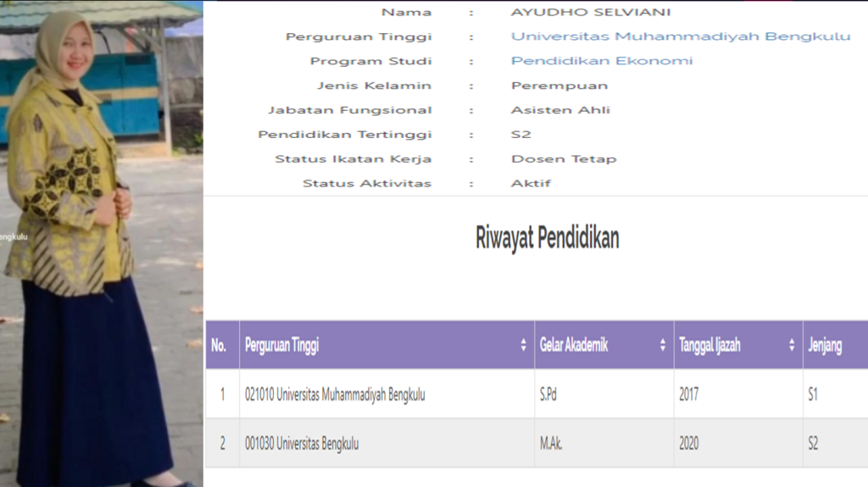Click the Riwayat Pendidikan heading
Image resolution: width=868 pixels, height=487 pixels.
[547, 239]
